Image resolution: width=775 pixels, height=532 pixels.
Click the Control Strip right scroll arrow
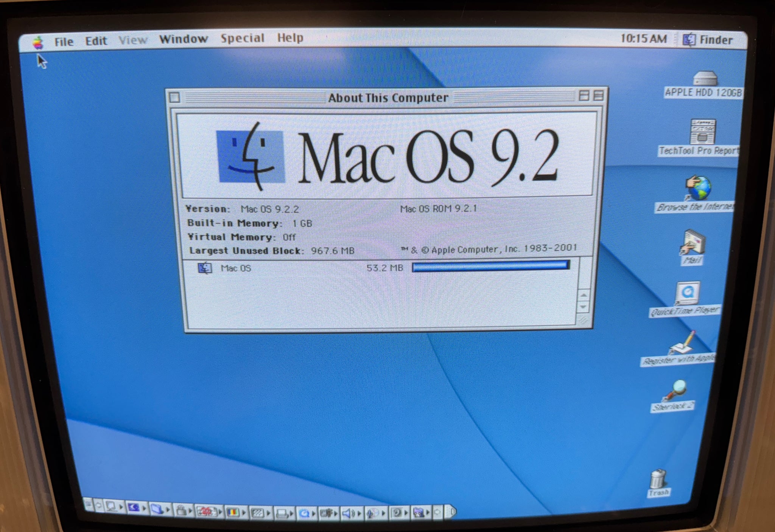437,512
